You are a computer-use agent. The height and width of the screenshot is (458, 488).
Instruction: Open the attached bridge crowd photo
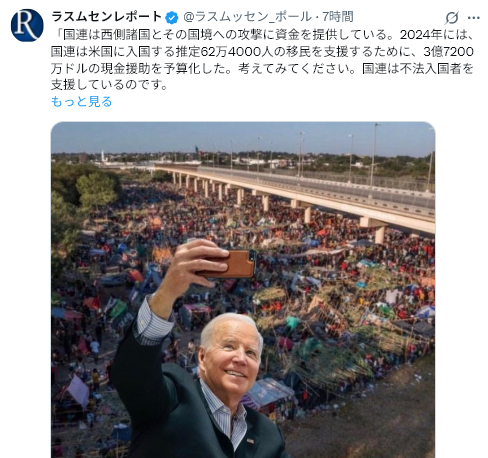(243, 290)
